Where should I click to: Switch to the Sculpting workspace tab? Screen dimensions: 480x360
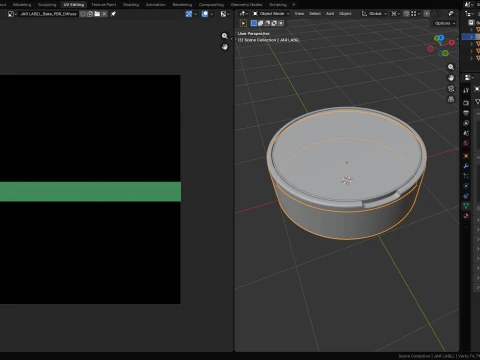tap(47, 5)
